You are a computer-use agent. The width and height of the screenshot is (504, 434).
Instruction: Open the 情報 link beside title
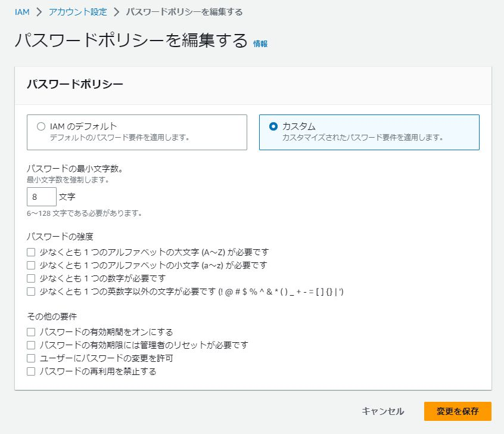[260, 44]
